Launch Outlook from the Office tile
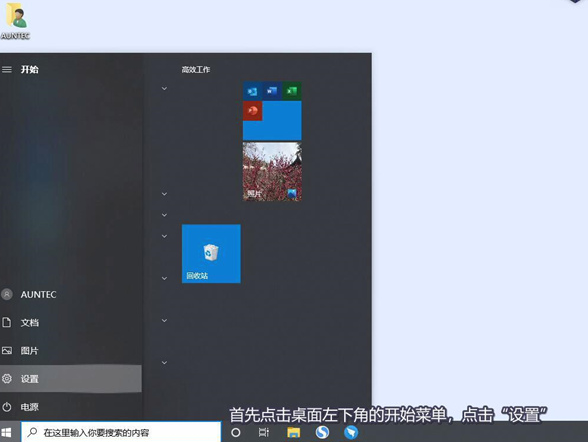This screenshot has width=588, height=442. (x=252, y=91)
